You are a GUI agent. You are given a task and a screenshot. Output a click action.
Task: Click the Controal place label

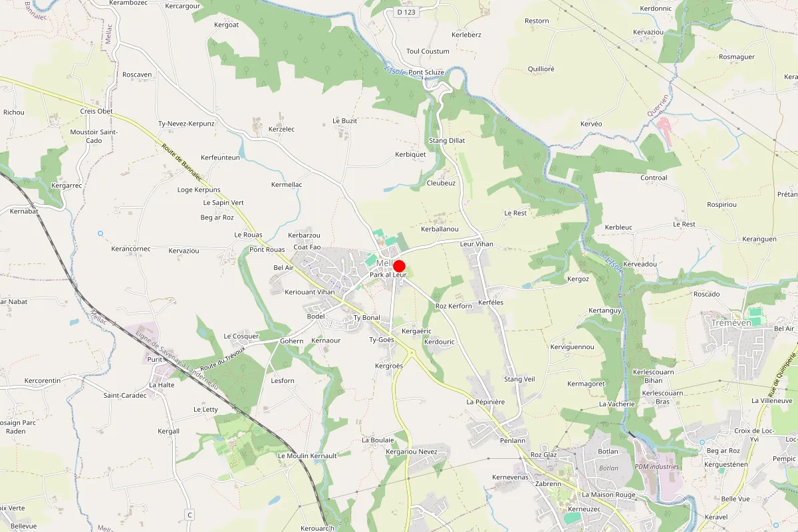pos(654,178)
